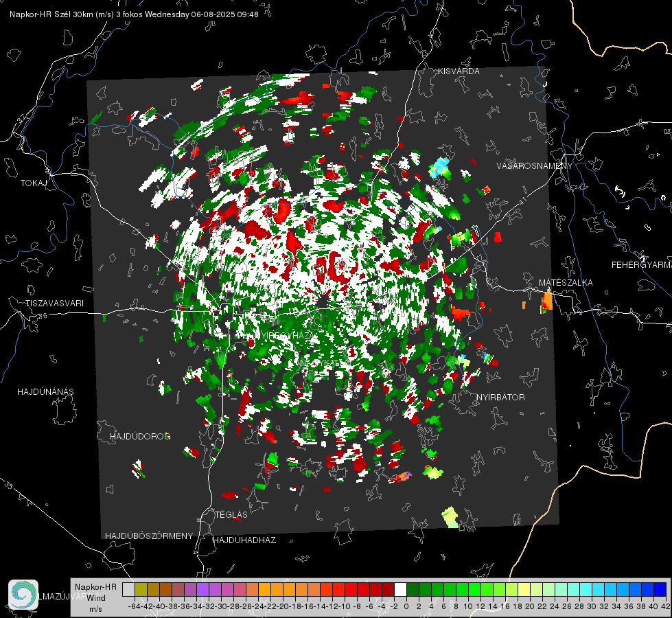Click the VÁSÁROSNAMÉNY town label

[x=535, y=165]
